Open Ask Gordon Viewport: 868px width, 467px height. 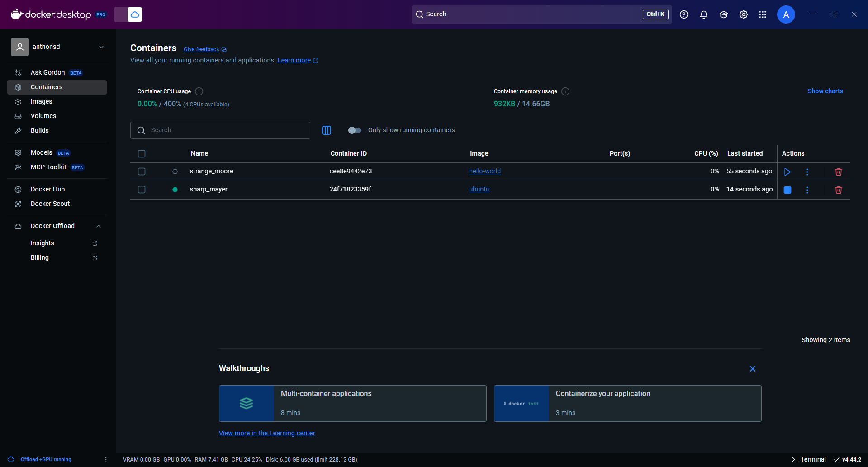coord(57,72)
